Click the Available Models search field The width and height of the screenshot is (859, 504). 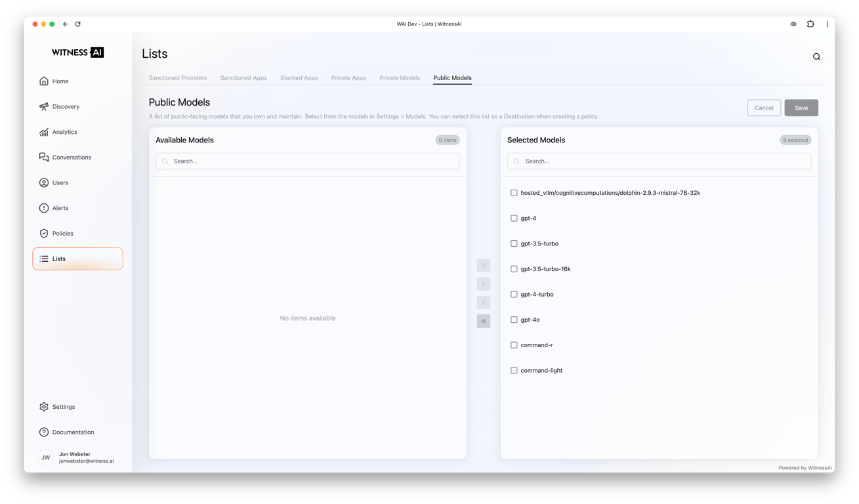308,161
